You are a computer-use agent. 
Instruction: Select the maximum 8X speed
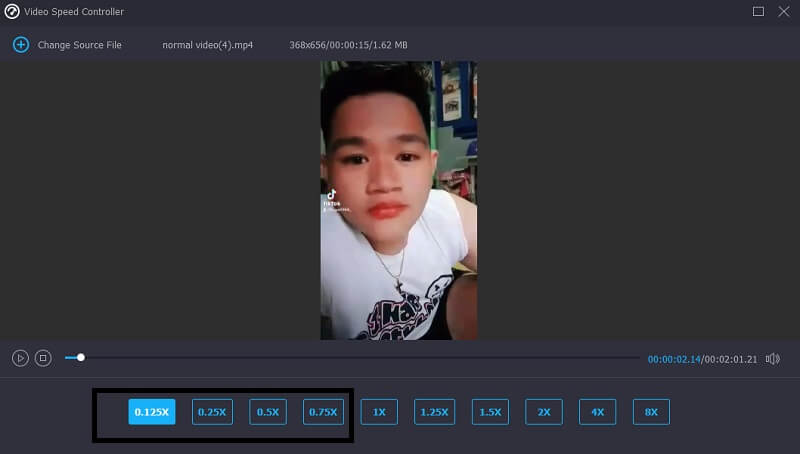tap(651, 412)
